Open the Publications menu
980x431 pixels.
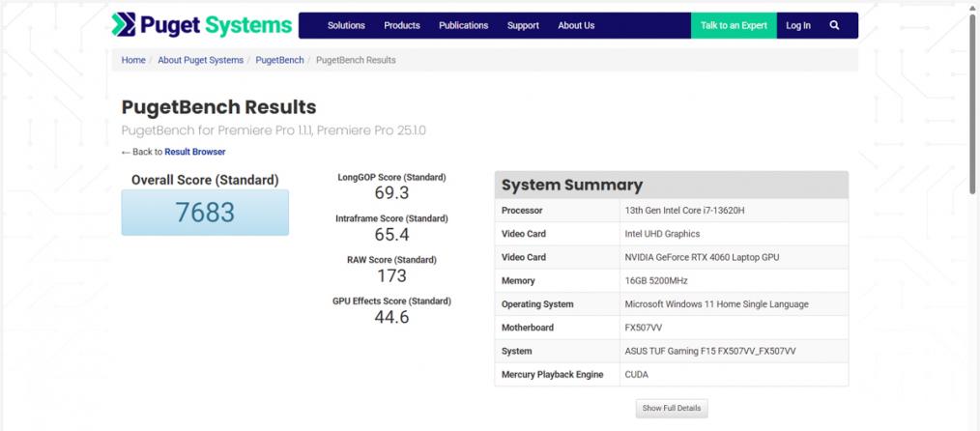pos(463,26)
